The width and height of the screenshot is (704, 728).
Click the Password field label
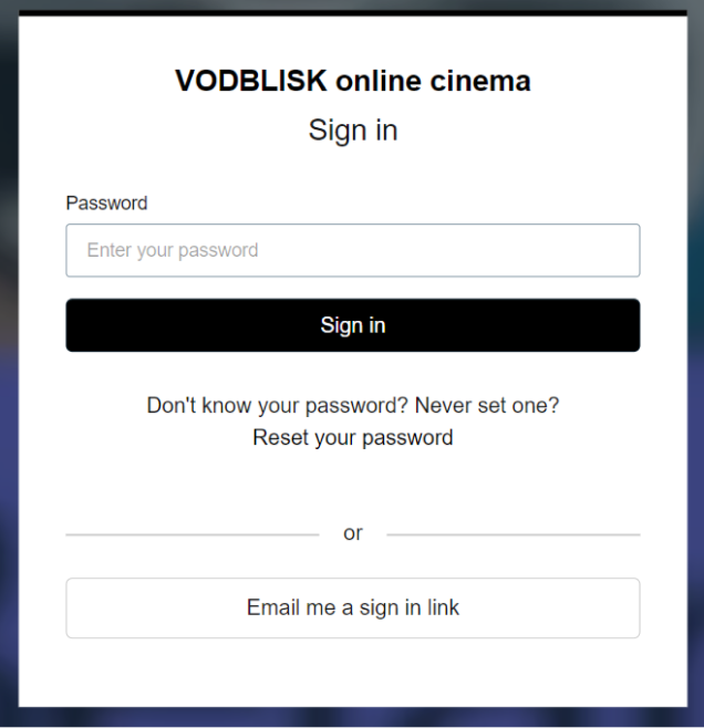pos(107,203)
